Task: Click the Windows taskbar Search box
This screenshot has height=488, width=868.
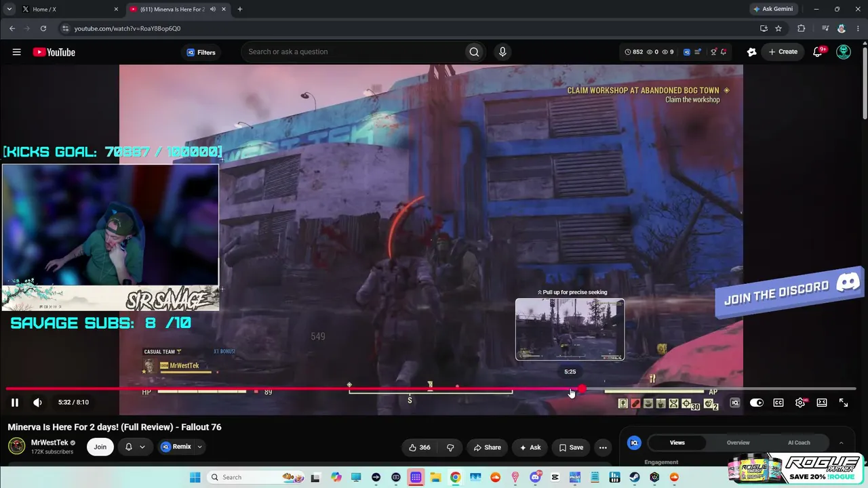Action: click(256, 477)
